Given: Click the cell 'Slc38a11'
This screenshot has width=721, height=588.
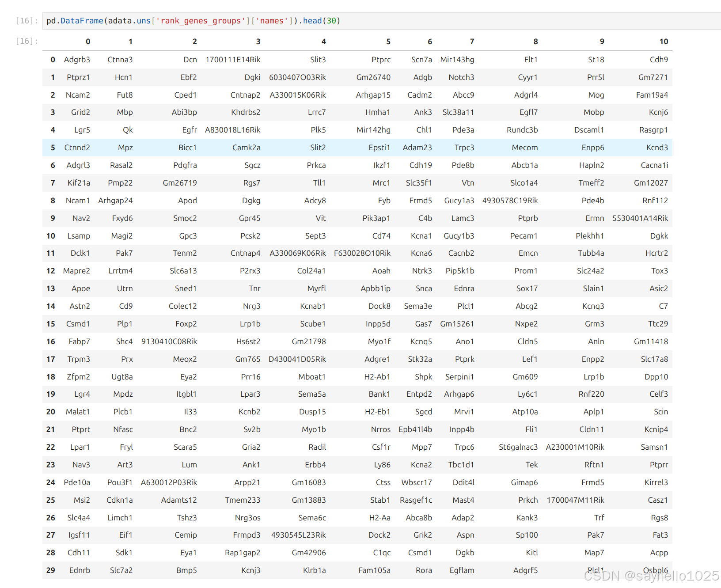Looking at the screenshot, I should click(458, 112).
